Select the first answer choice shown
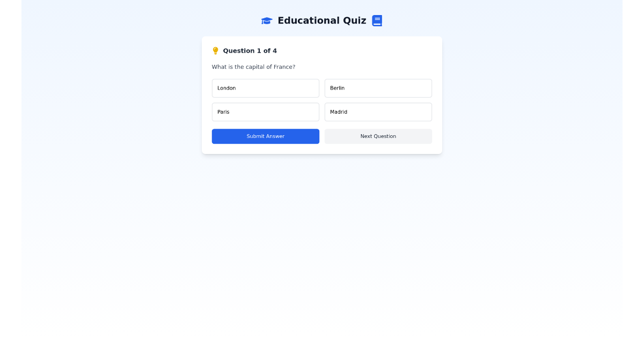644x338 pixels. coord(266,88)
